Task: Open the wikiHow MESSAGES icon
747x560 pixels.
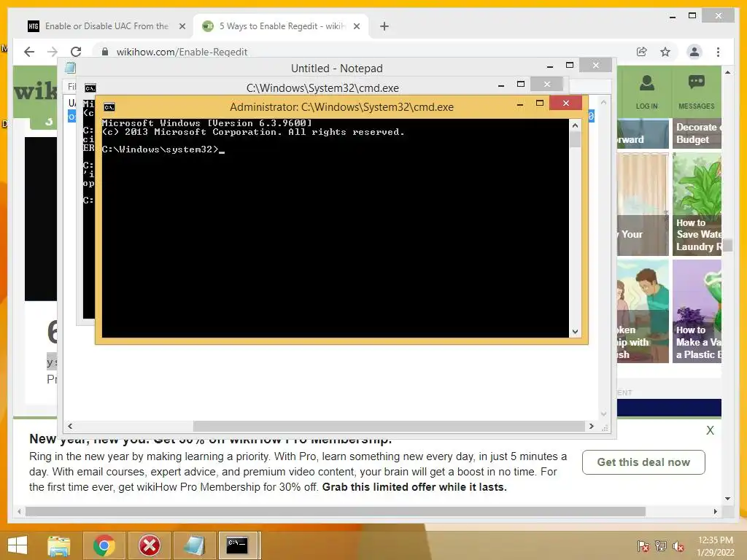Action: [x=696, y=93]
